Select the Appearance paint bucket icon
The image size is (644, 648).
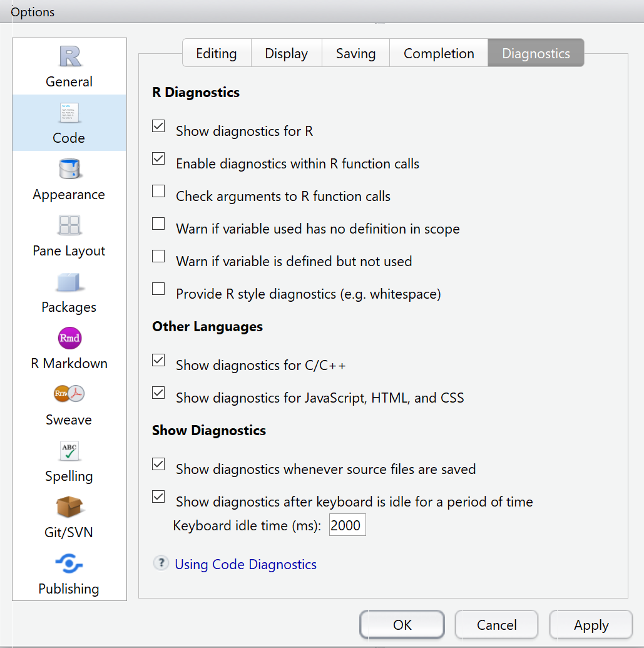coord(69,168)
